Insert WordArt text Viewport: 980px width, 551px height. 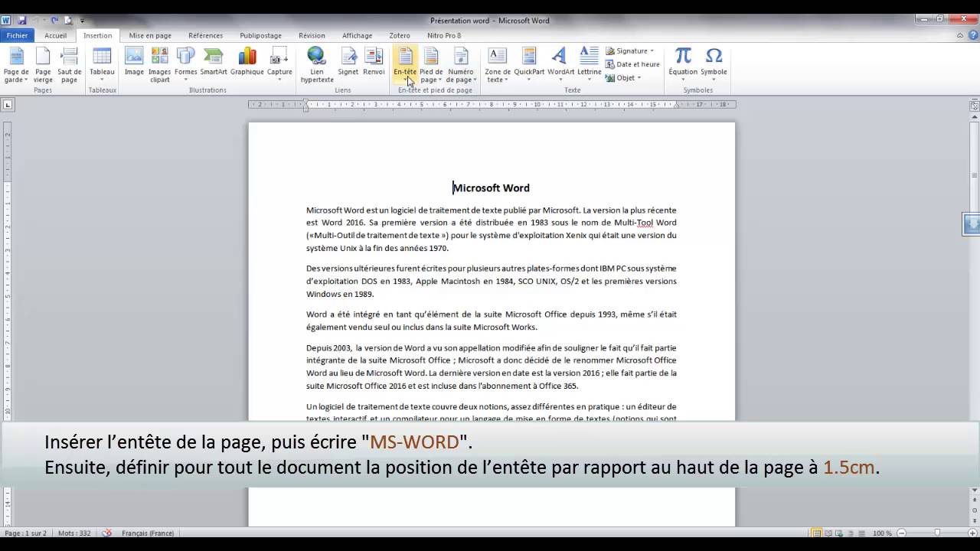pyautogui.click(x=560, y=65)
